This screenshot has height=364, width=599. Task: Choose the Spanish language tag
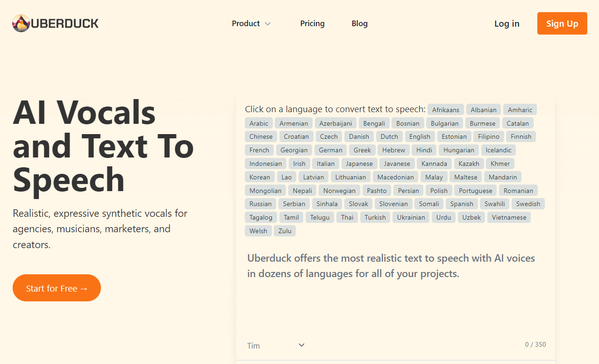pyautogui.click(x=462, y=204)
